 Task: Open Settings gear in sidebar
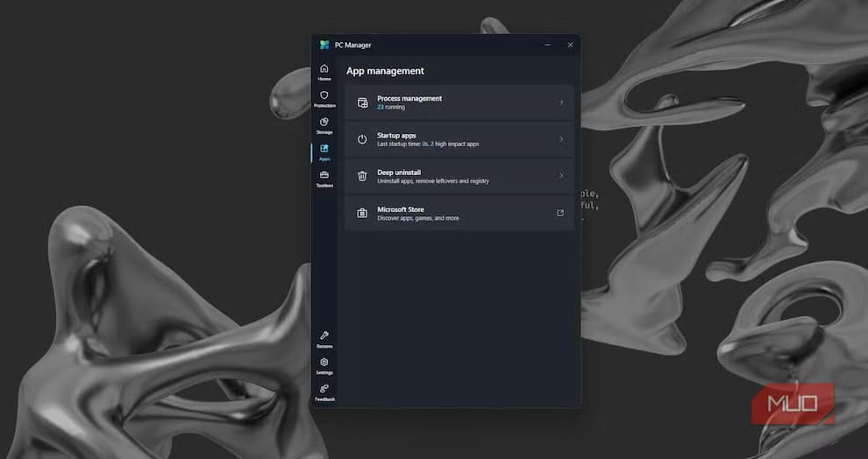324,366
